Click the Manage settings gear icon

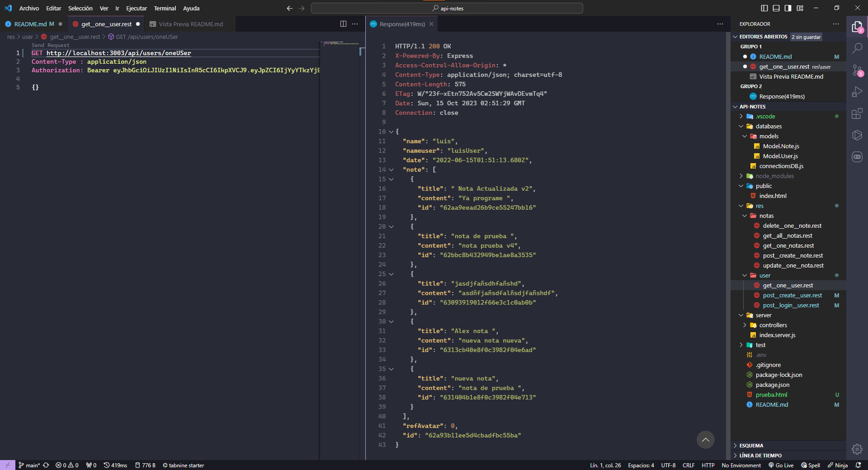click(857, 449)
